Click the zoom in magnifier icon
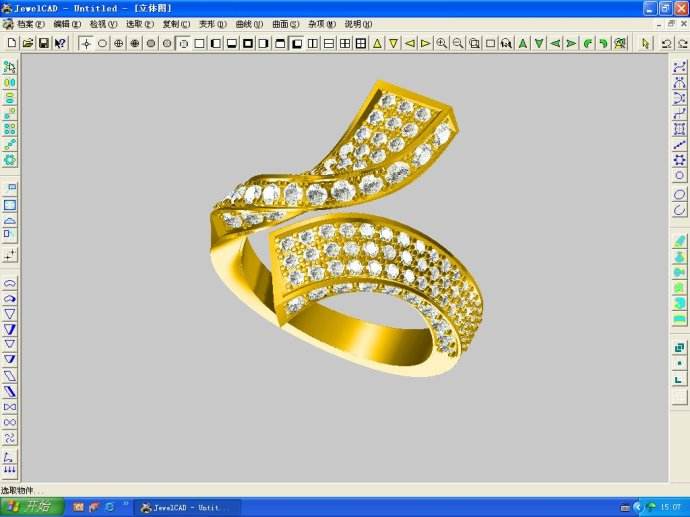This screenshot has width=690, height=517. pos(442,43)
